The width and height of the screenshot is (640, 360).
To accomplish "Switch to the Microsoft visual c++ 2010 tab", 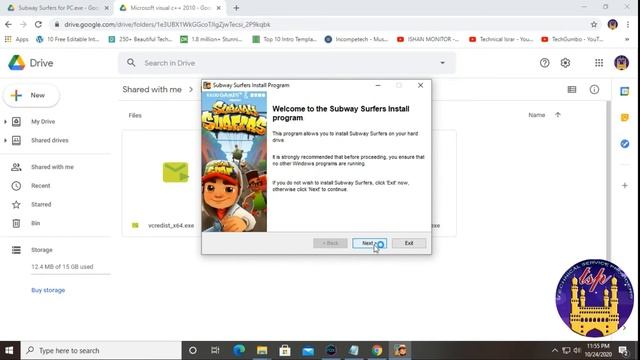I will [170, 8].
